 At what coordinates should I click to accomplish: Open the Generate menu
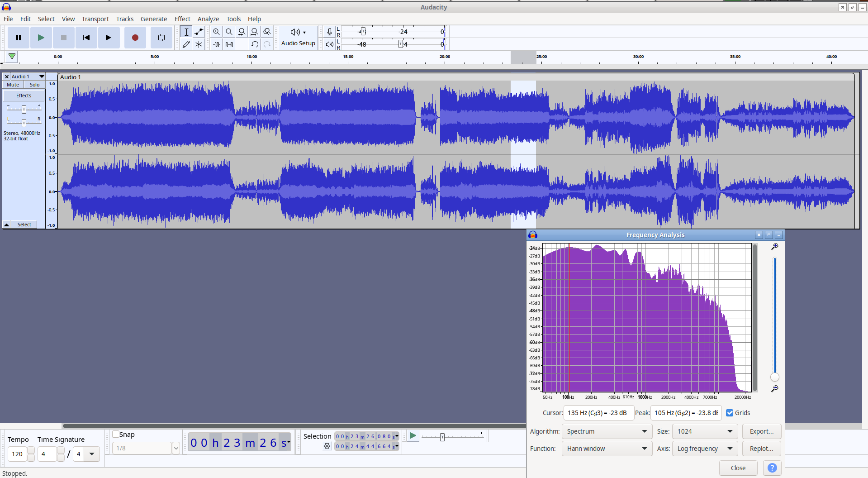tap(154, 19)
